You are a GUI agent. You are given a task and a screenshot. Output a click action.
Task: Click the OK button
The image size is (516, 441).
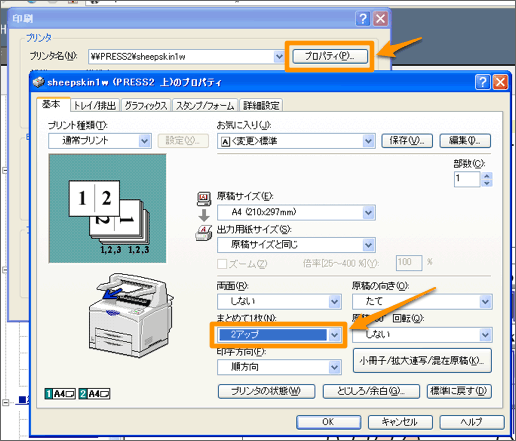[x=328, y=422]
